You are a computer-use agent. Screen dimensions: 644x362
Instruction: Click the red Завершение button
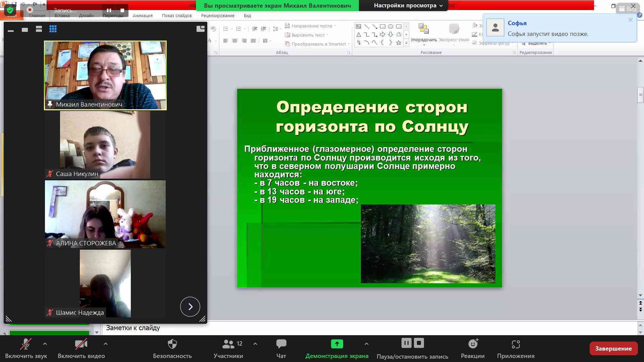pyautogui.click(x=613, y=349)
